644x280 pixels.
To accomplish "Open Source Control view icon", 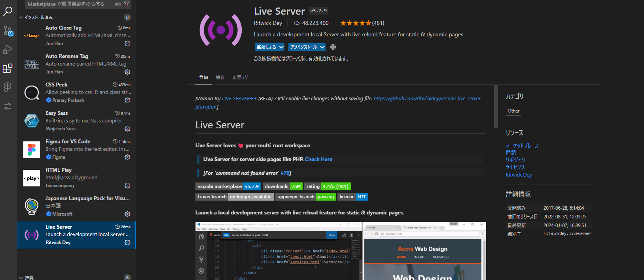I will click(x=8, y=31).
